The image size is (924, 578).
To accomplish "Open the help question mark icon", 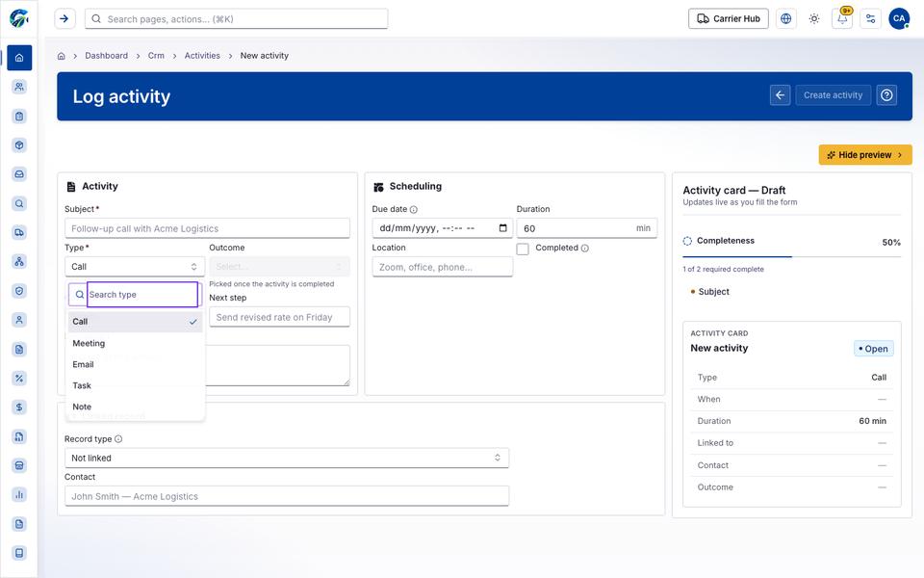I will pos(886,95).
